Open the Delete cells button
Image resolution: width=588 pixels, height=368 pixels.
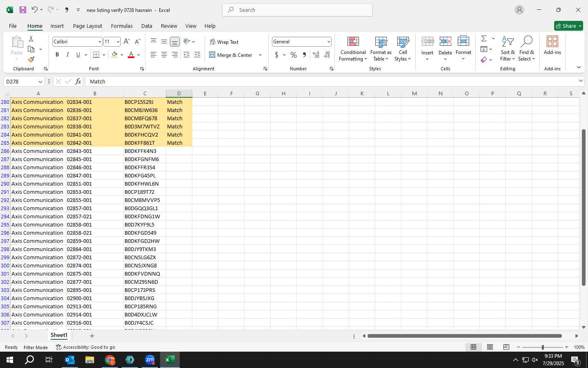coord(445,49)
